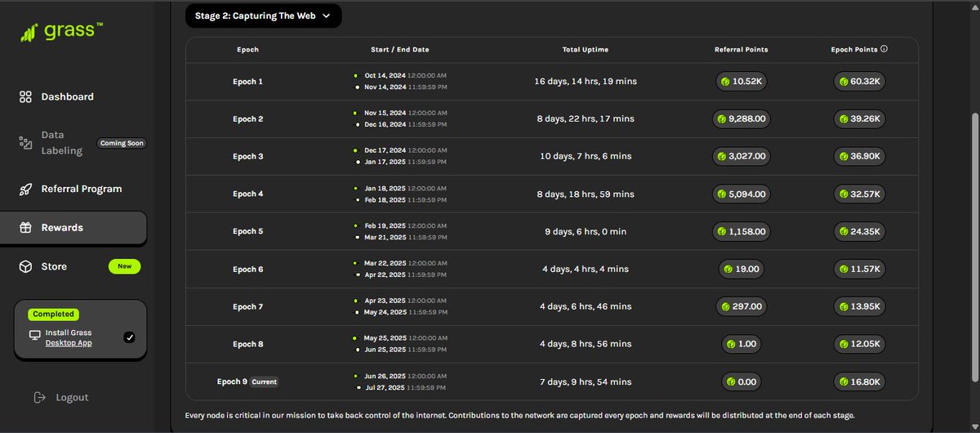
Task: Click the Epoch Points column header
Action: click(854, 49)
